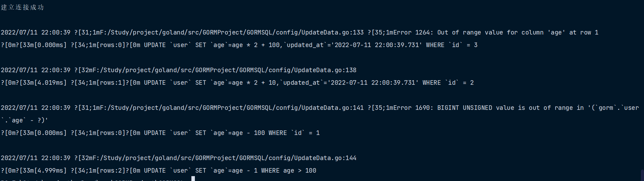This screenshot has width=644, height=181.
Task: Click the UPDATE statement ending 'WHERE `id` = 2'
Action: click(309, 83)
